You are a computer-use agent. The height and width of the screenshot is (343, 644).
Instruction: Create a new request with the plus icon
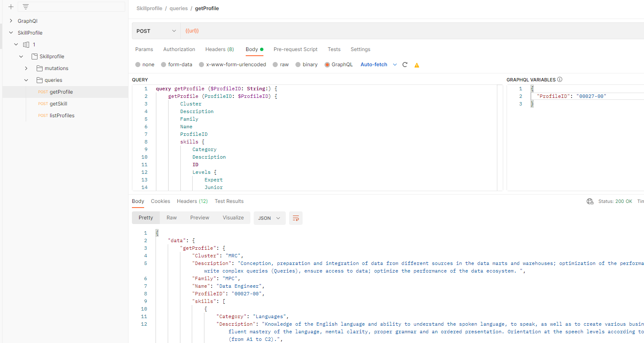tap(11, 6)
